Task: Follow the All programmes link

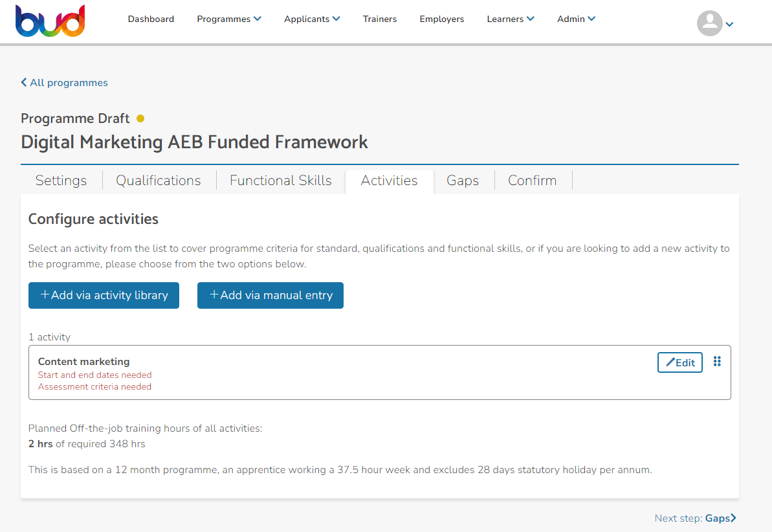Action: 69,82
